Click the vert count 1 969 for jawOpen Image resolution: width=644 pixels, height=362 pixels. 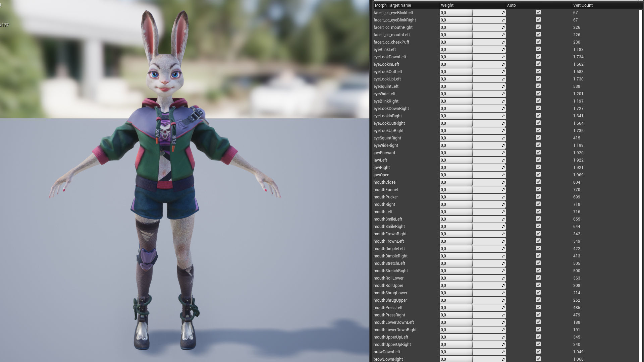click(x=578, y=175)
